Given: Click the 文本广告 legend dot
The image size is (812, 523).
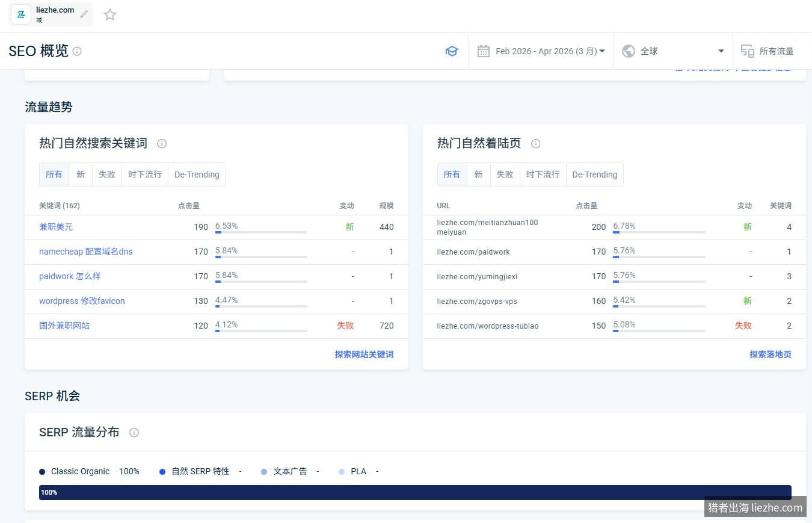Looking at the screenshot, I should coord(264,472).
